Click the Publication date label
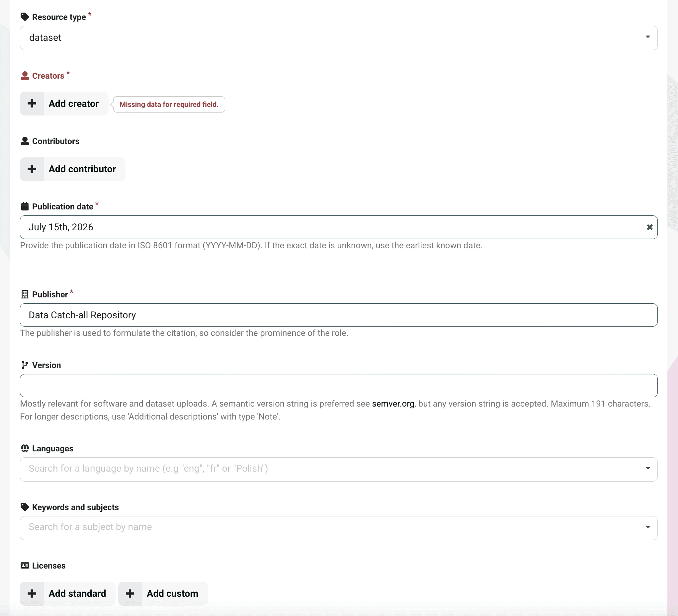Image resolution: width=678 pixels, height=616 pixels. (x=62, y=207)
